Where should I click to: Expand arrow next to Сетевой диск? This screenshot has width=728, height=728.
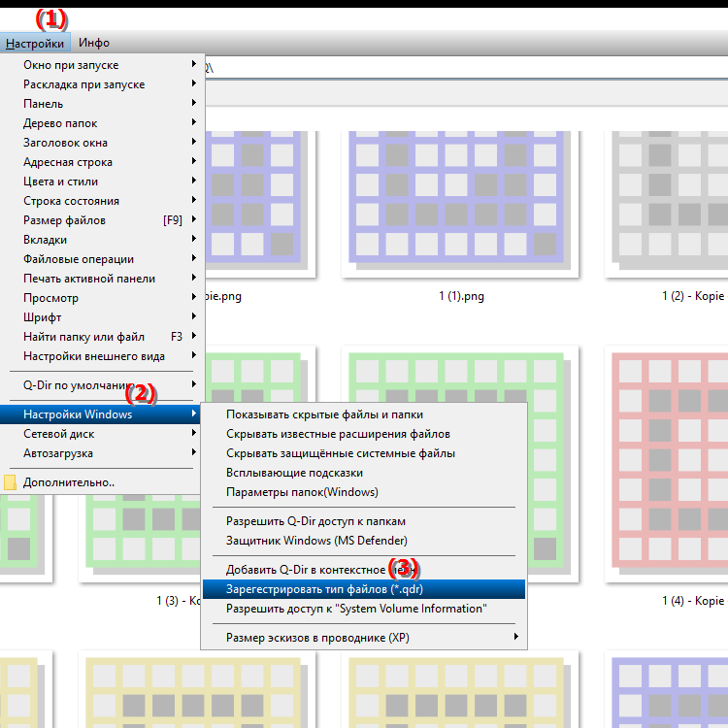tap(194, 433)
